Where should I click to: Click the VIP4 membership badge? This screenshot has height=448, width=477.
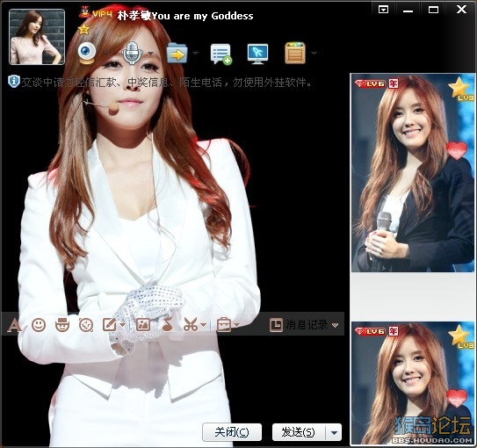tap(96, 12)
